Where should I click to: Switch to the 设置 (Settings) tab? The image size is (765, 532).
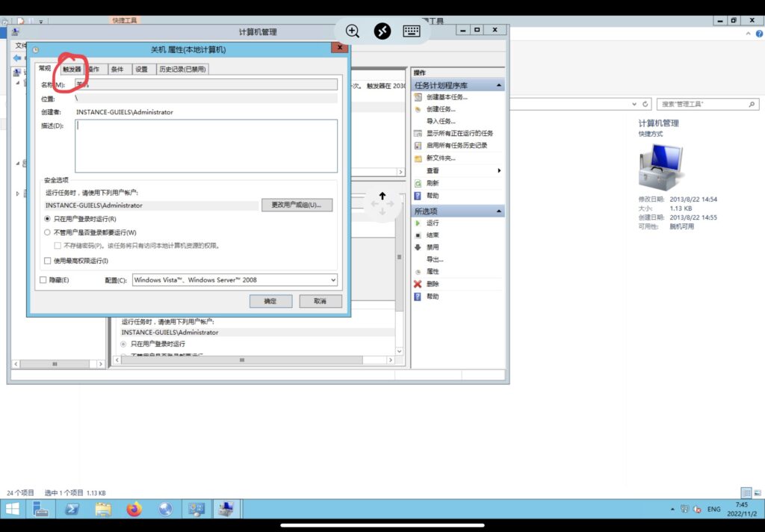pyautogui.click(x=141, y=69)
